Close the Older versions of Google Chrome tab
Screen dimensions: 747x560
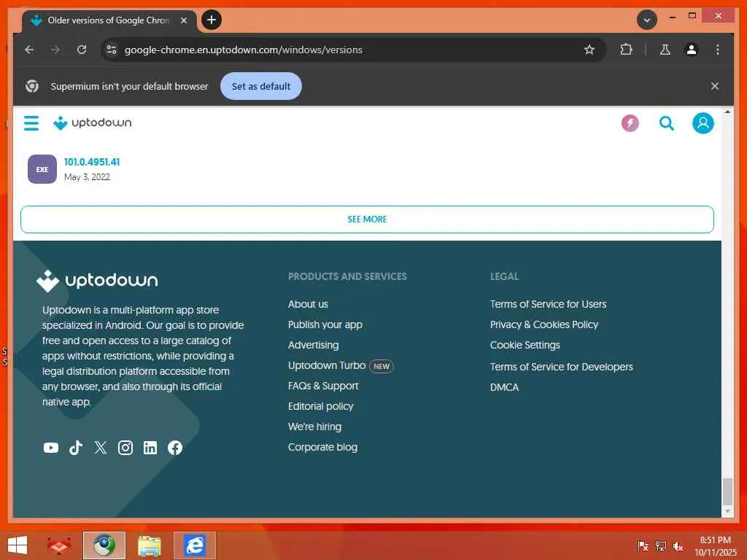pos(183,20)
